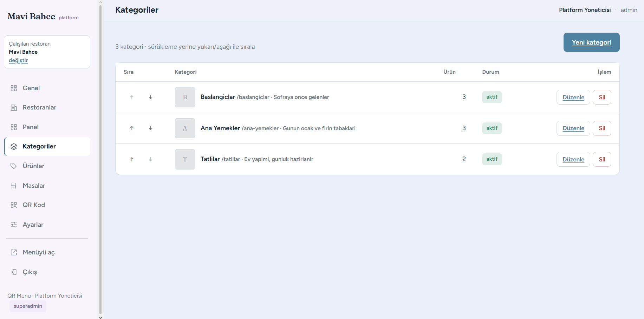Open Kategoriler layers icon in sidebar
The height and width of the screenshot is (319, 644).
pyautogui.click(x=14, y=146)
